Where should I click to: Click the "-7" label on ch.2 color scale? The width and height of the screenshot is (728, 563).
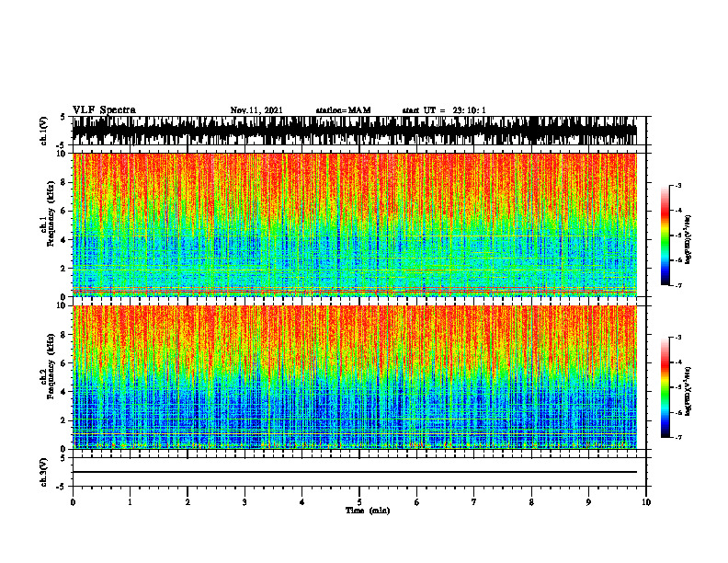point(678,437)
